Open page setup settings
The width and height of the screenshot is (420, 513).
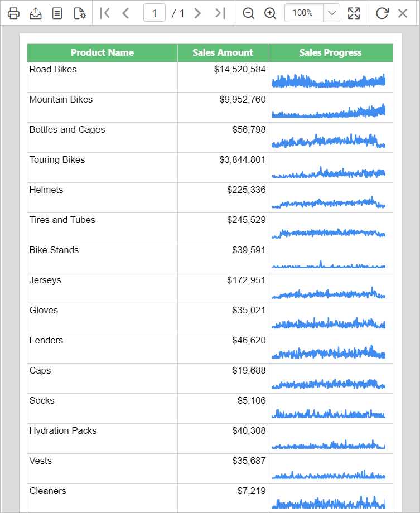(x=79, y=13)
